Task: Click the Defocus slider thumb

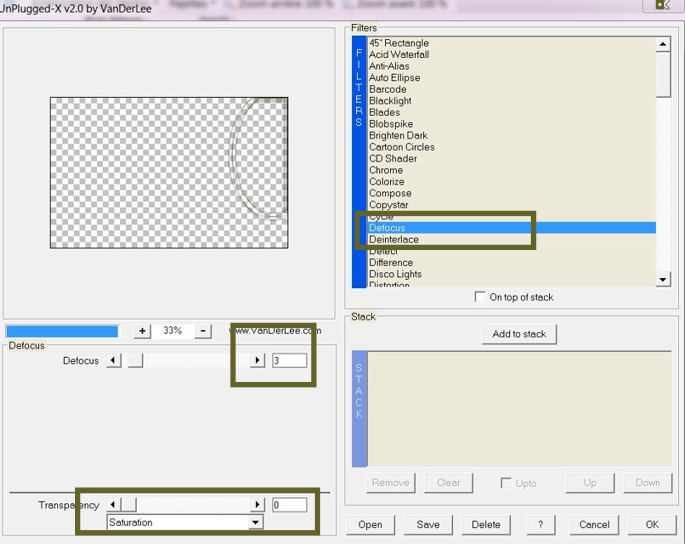Action: [x=135, y=360]
